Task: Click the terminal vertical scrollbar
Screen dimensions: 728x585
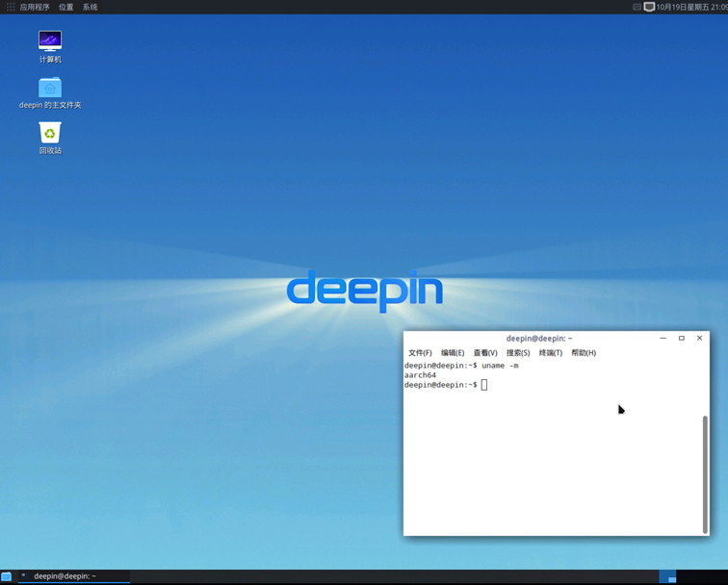Action: 705,474
